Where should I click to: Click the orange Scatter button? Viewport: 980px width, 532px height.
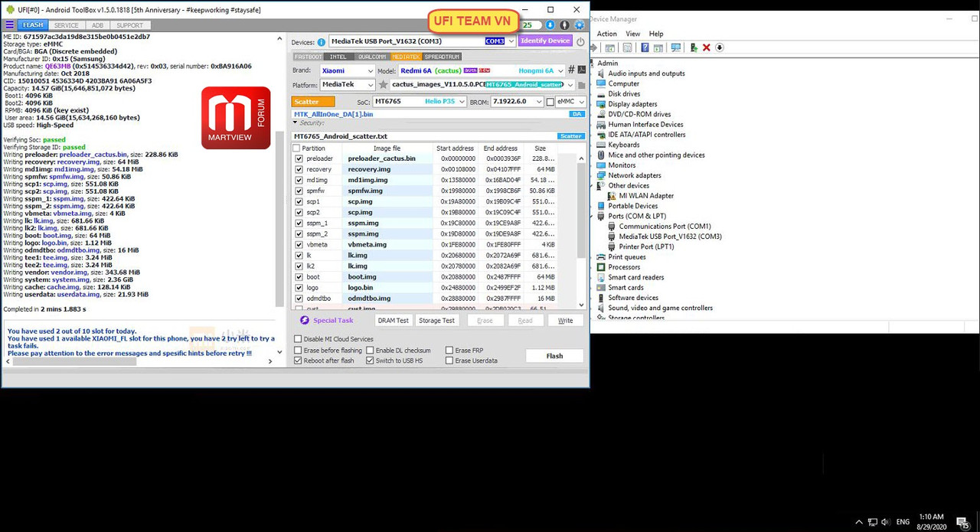coord(313,102)
